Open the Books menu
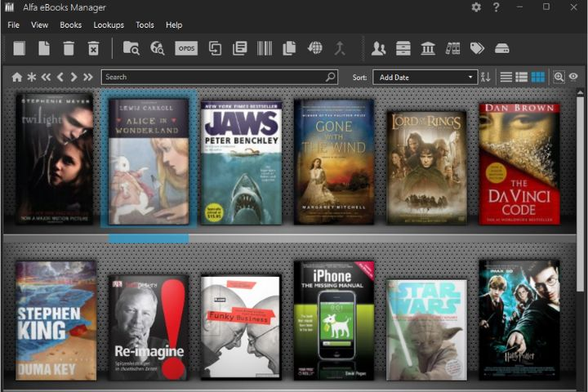This screenshot has height=392, width=588. 70,24
